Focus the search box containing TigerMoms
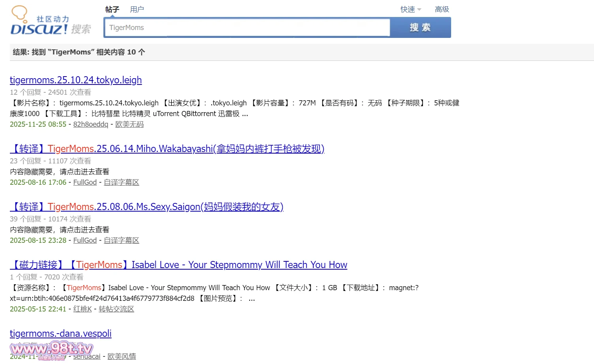The width and height of the screenshot is (594, 364). pyautogui.click(x=247, y=28)
